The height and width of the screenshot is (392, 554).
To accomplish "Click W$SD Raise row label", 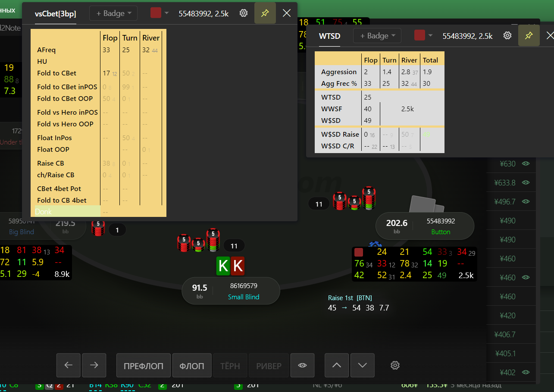I will point(340,134).
